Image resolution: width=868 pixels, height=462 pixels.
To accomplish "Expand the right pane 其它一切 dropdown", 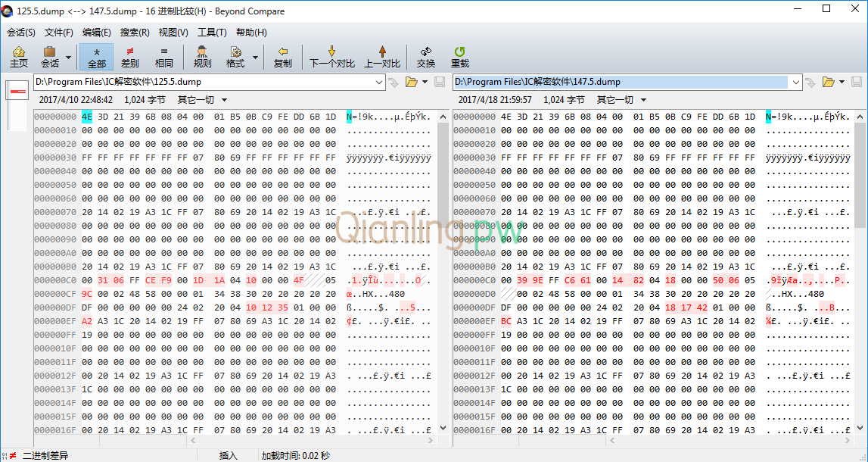I will 644,100.
